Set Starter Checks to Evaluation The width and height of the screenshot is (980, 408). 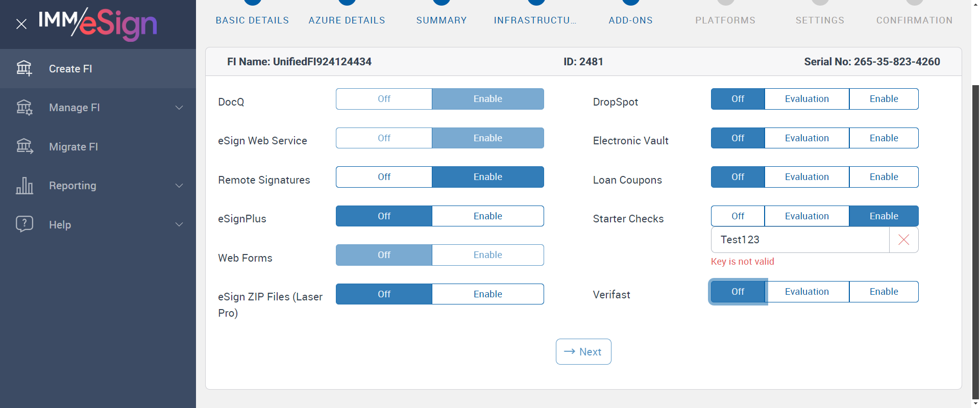[807, 216]
